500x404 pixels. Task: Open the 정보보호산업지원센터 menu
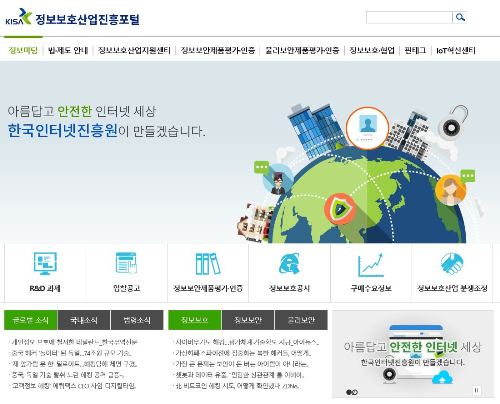pos(134,50)
